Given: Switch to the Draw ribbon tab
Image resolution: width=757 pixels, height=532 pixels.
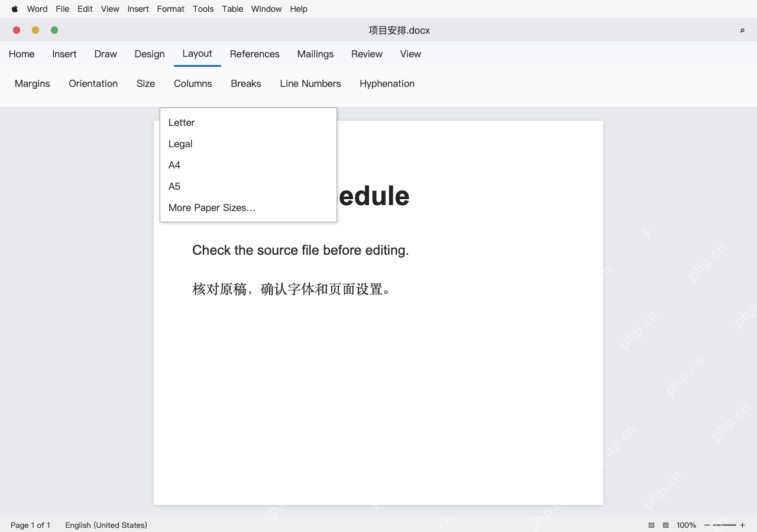Looking at the screenshot, I should [x=106, y=54].
